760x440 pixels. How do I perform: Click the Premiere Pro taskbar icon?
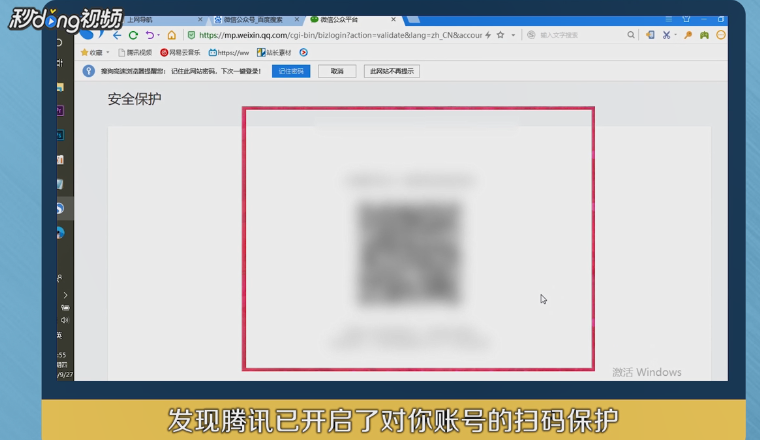pos(61,110)
